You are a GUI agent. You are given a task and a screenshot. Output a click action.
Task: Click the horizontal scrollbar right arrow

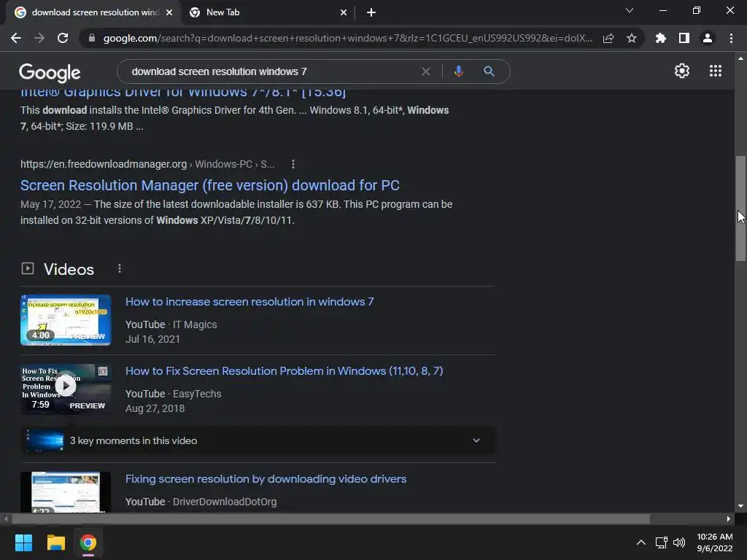(729, 518)
